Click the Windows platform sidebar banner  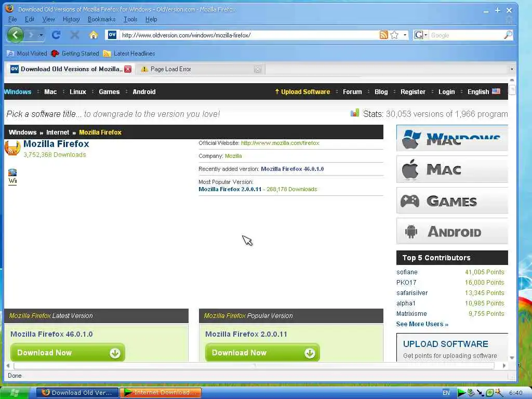click(452, 138)
